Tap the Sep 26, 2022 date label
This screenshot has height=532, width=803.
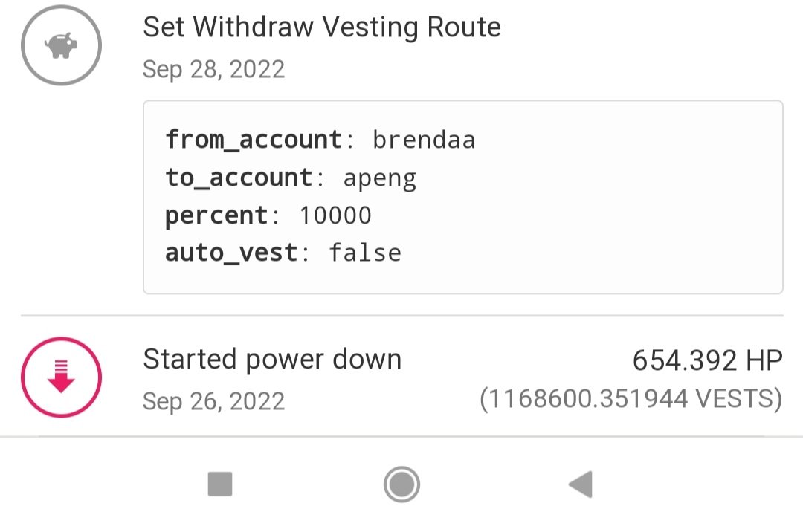(213, 401)
